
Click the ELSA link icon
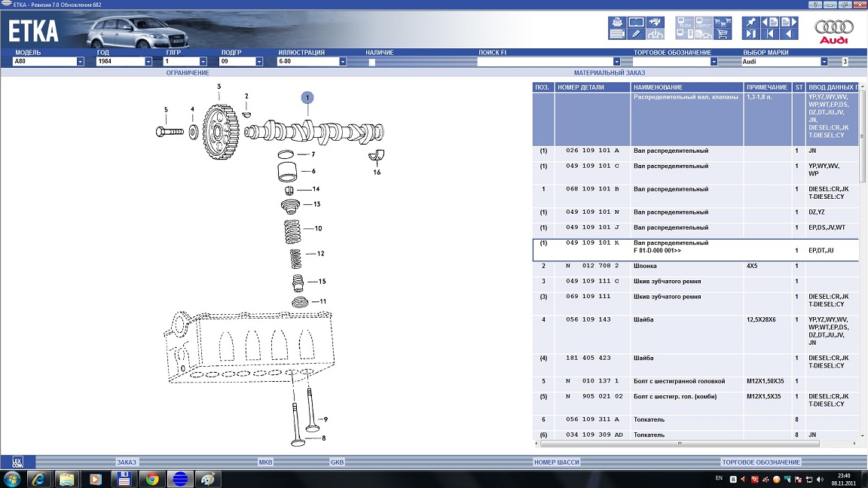point(685,22)
